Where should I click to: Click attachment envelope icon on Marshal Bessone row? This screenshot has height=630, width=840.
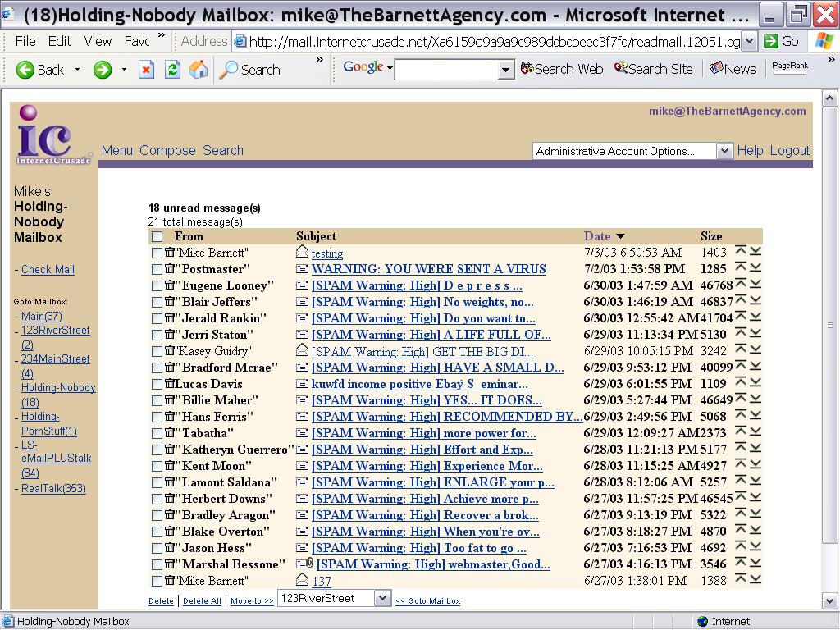pos(305,564)
